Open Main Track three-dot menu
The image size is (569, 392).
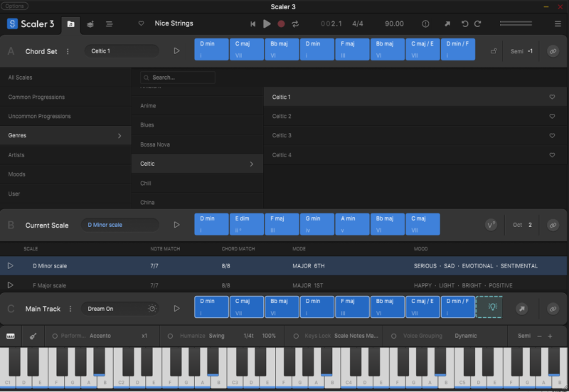pyautogui.click(x=70, y=309)
